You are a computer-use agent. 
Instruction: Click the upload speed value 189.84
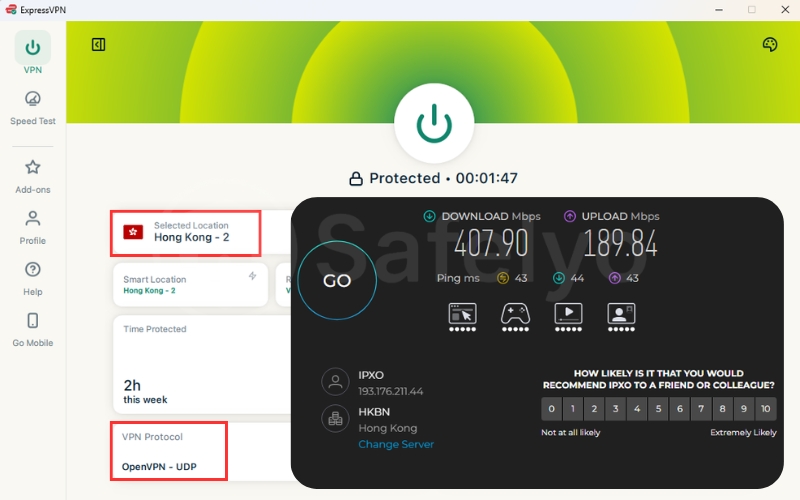pyautogui.click(x=620, y=243)
